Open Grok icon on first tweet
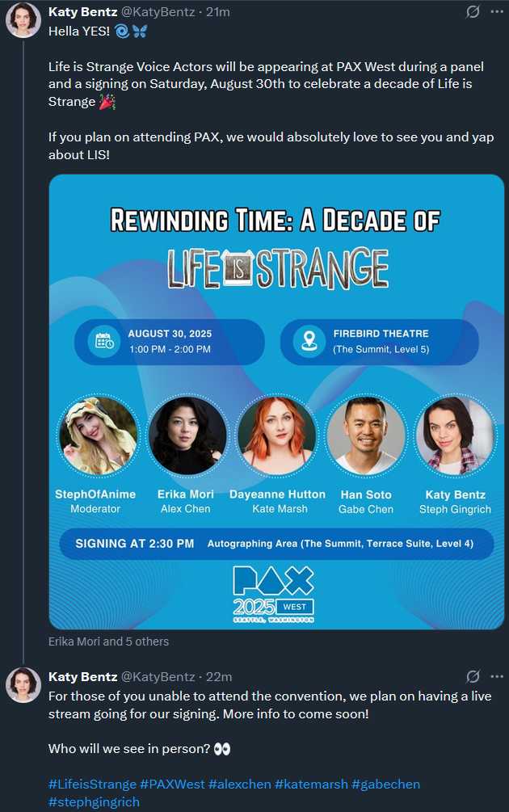 pyautogui.click(x=472, y=11)
